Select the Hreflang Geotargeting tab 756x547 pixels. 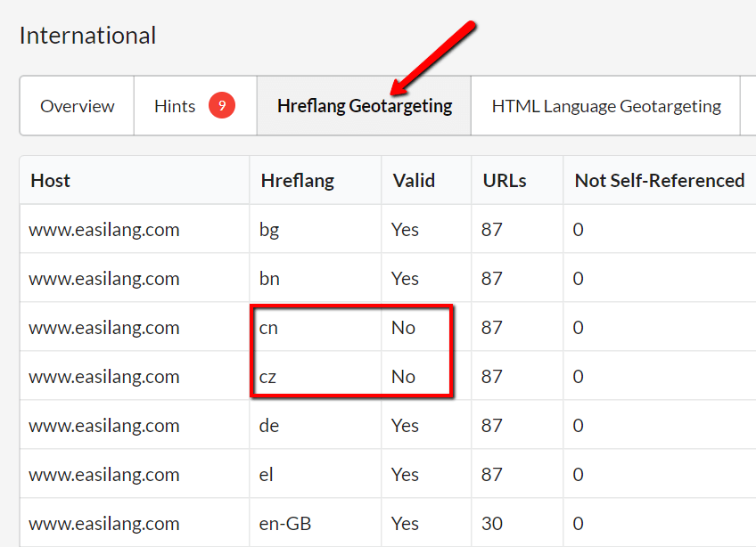point(365,106)
